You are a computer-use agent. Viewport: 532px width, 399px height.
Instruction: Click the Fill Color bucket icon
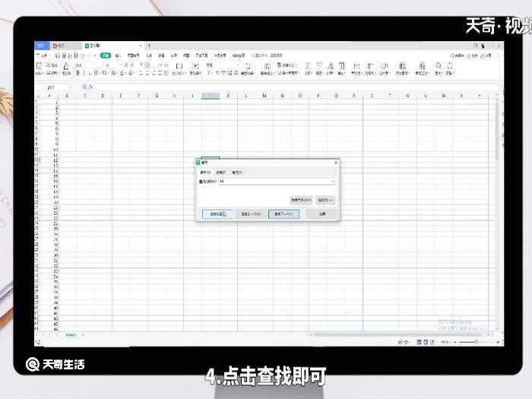pos(114,73)
